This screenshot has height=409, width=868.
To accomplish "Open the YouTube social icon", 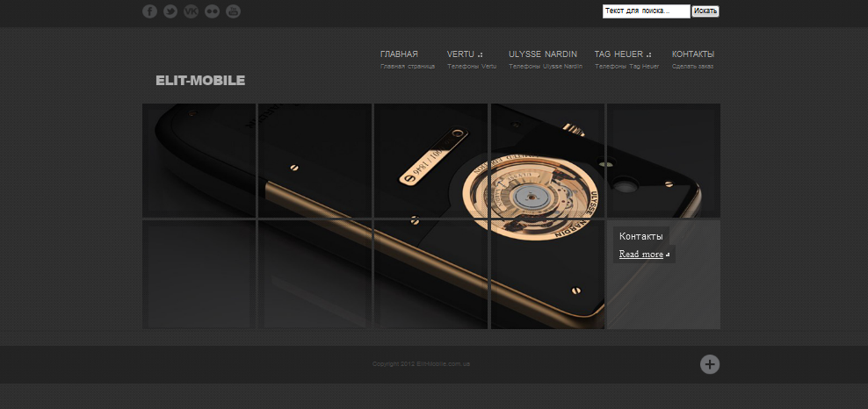I will pyautogui.click(x=233, y=11).
